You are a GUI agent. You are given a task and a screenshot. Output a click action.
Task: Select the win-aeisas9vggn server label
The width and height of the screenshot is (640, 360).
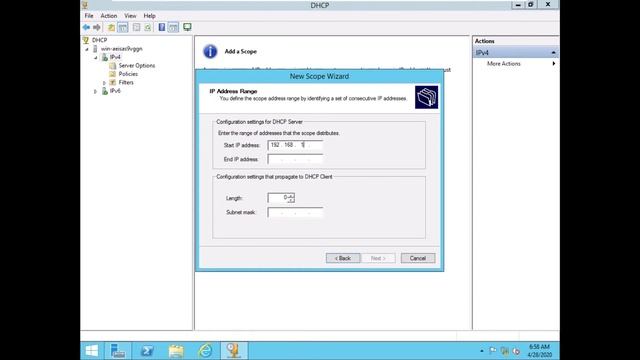[x=122, y=49]
